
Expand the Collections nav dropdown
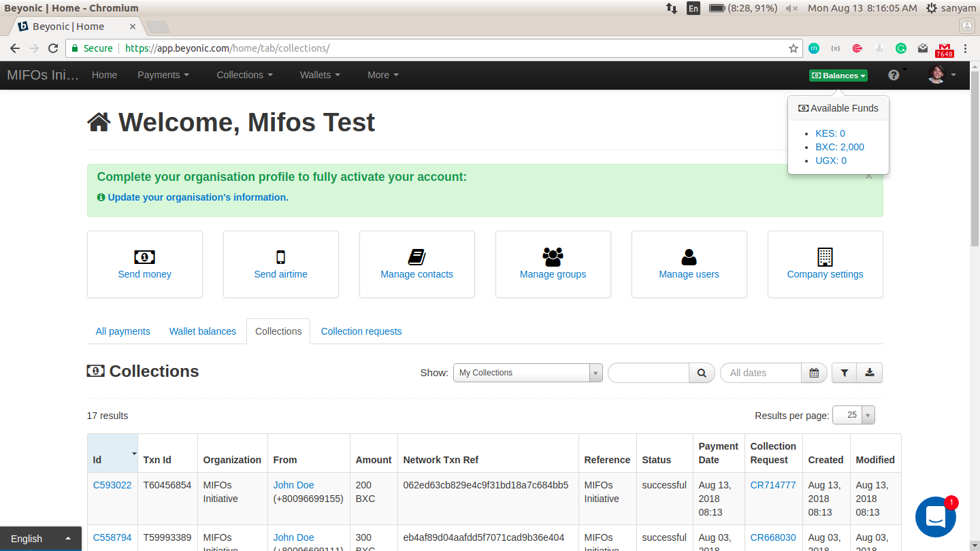[244, 75]
